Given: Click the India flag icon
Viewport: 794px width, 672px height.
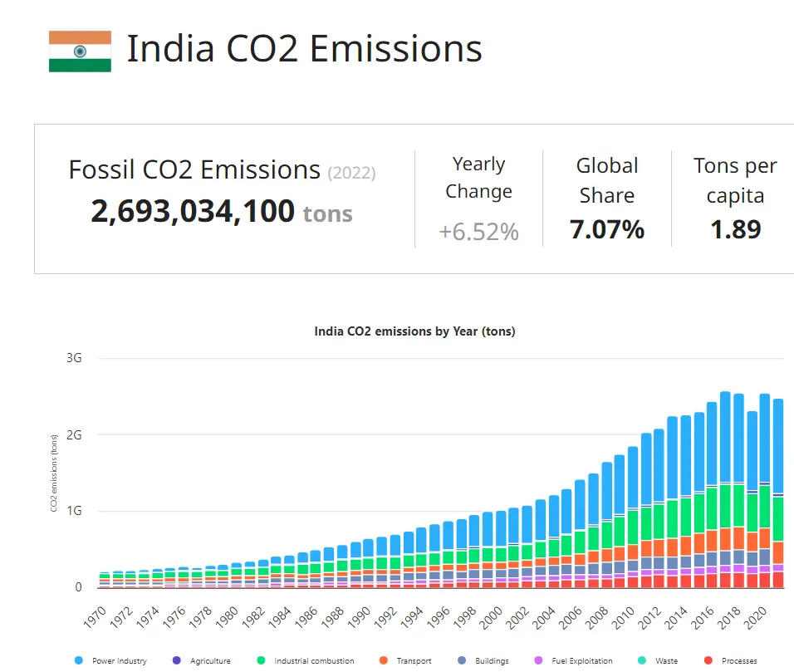Looking at the screenshot, I should [x=80, y=52].
